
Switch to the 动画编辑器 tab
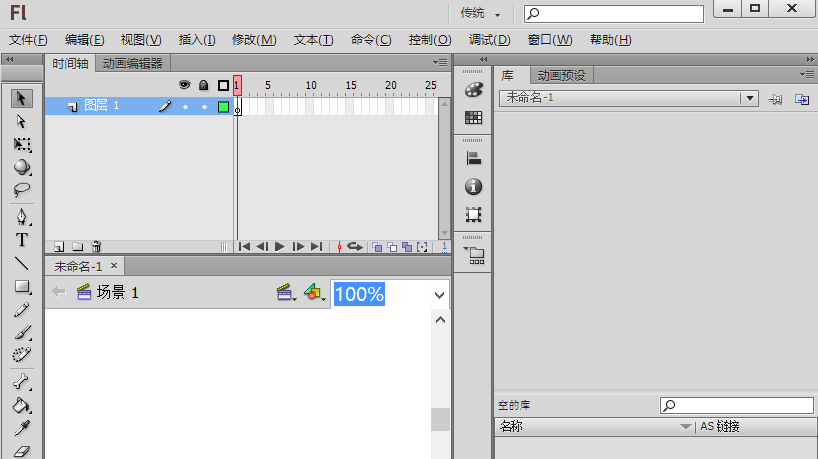pos(132,63)
